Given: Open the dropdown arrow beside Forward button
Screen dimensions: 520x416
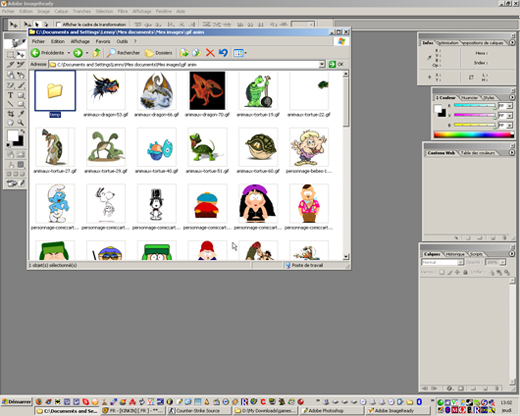Looking at the screenshot, I should pyautogui.click(x=87, y=53).
